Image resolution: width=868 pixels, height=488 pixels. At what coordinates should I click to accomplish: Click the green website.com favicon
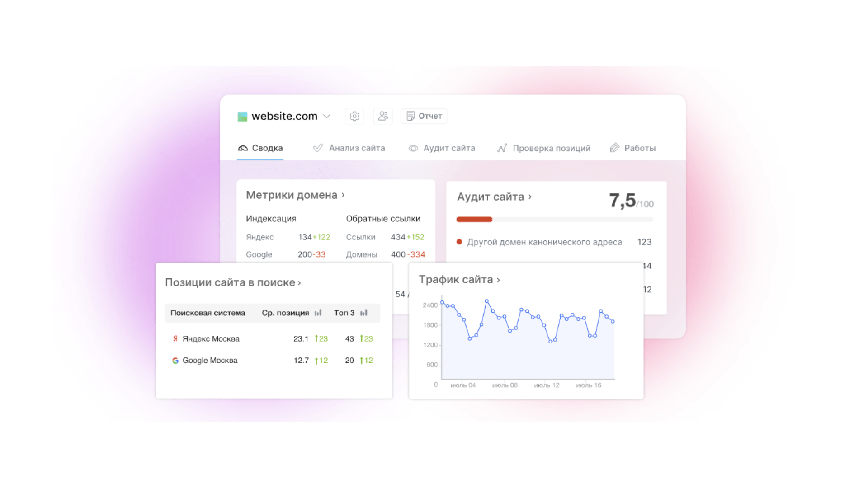[x=242, y=117]
